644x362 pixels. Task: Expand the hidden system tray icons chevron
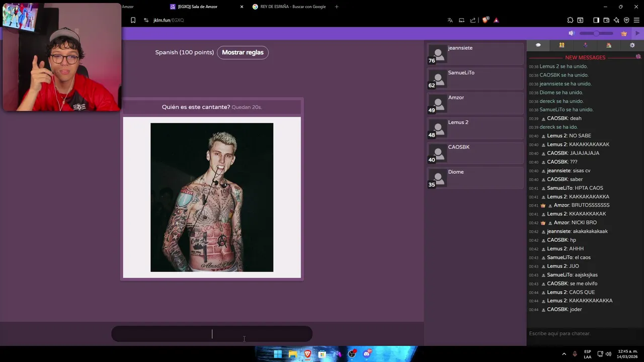564,354
